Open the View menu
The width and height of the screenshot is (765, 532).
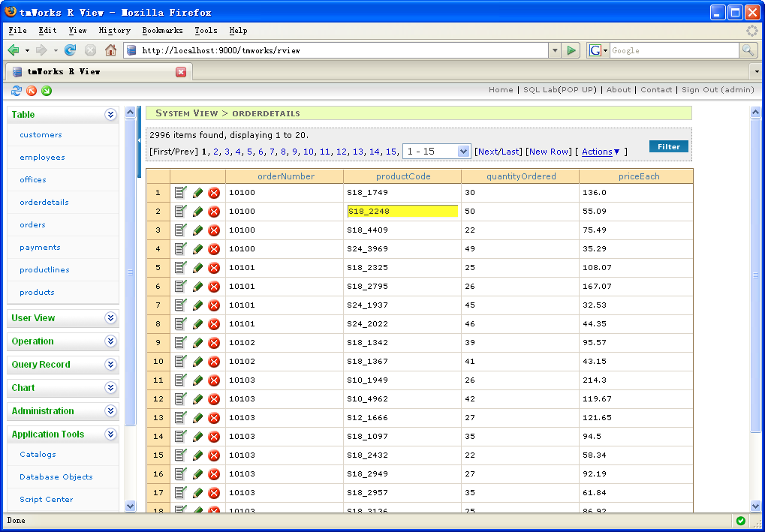[x=77, y=30]
